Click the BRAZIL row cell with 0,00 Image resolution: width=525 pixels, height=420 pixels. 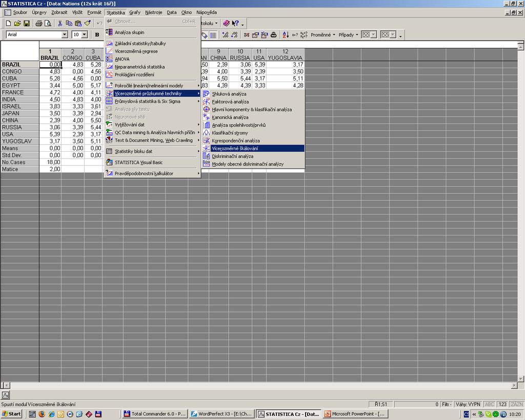tap(50, 65)
